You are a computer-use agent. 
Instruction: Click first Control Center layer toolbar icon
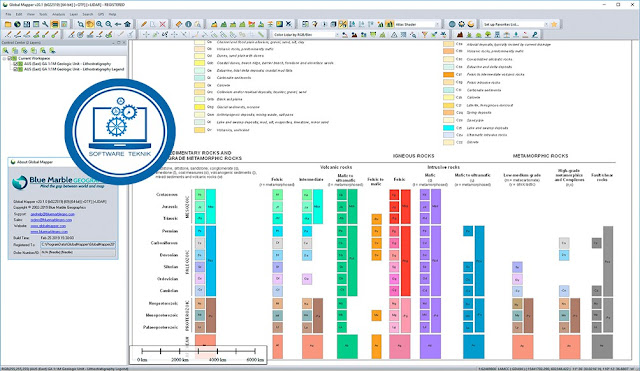click(x=5, y=51)
